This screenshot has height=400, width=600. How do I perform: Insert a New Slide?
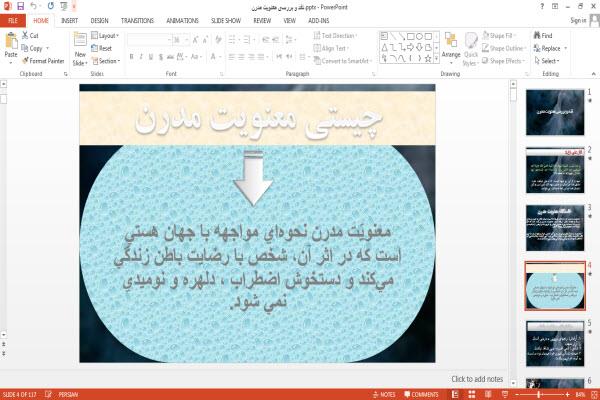(x=80, y=50)
